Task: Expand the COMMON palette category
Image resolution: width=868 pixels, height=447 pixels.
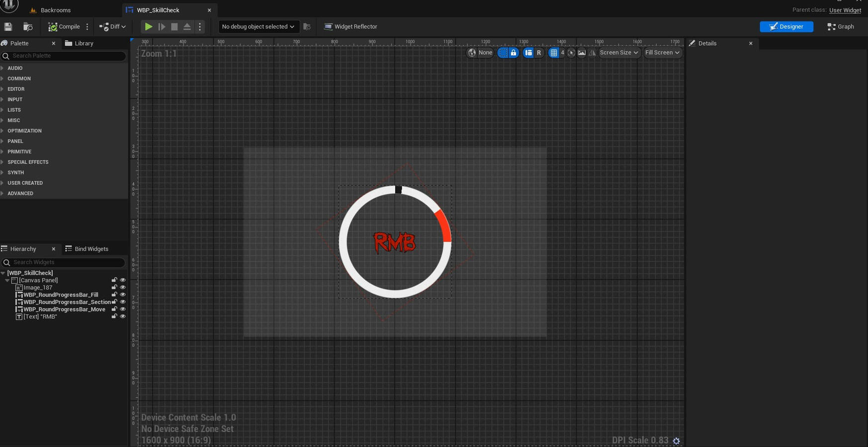Action: click(x=19, y=78)
